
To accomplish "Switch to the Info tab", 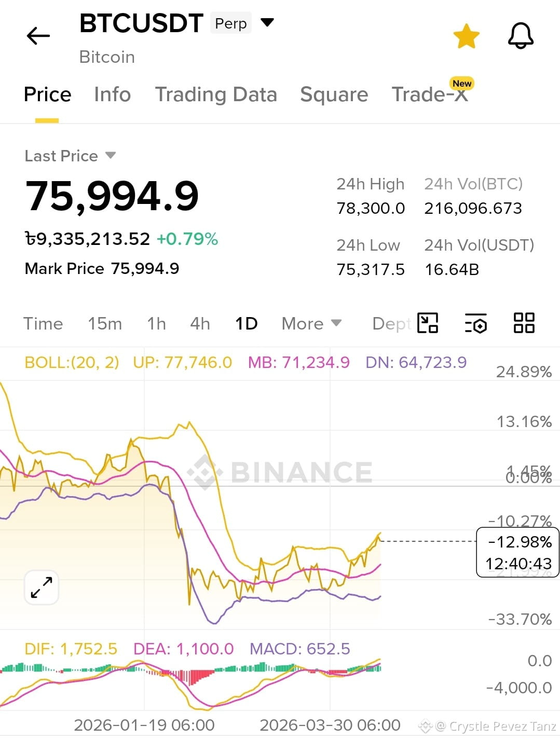I will click(x=112, y=94).
